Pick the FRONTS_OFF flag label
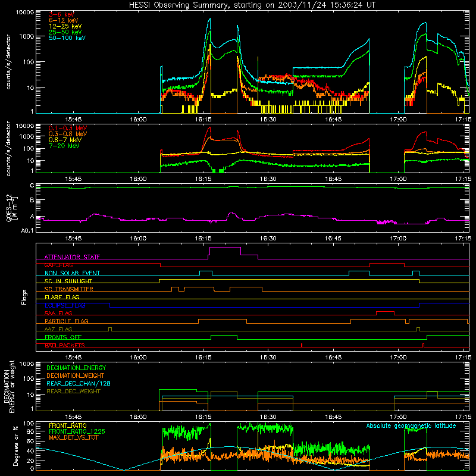476x476 pixels. click(x=63, y=337)
